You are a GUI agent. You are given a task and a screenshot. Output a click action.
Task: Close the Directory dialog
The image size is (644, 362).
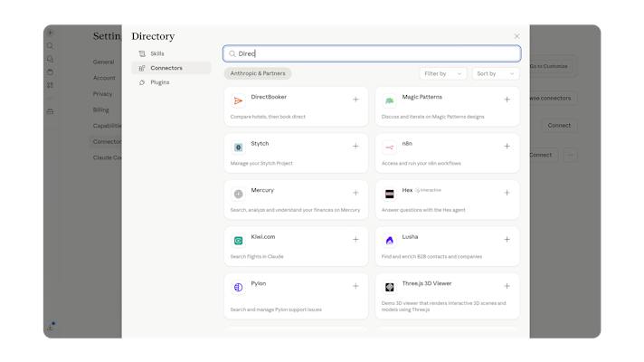(x=516, y=36)
